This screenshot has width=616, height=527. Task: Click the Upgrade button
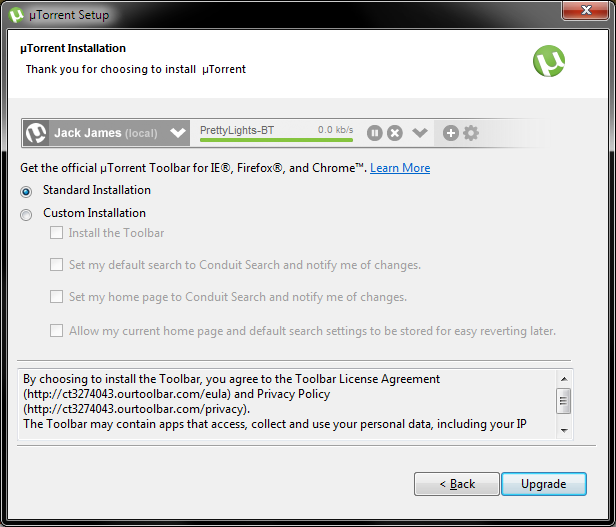(544, 484)
